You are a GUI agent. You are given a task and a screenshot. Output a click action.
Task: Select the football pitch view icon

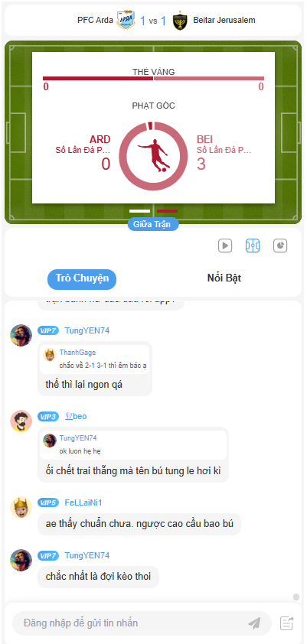click(253, 246)
